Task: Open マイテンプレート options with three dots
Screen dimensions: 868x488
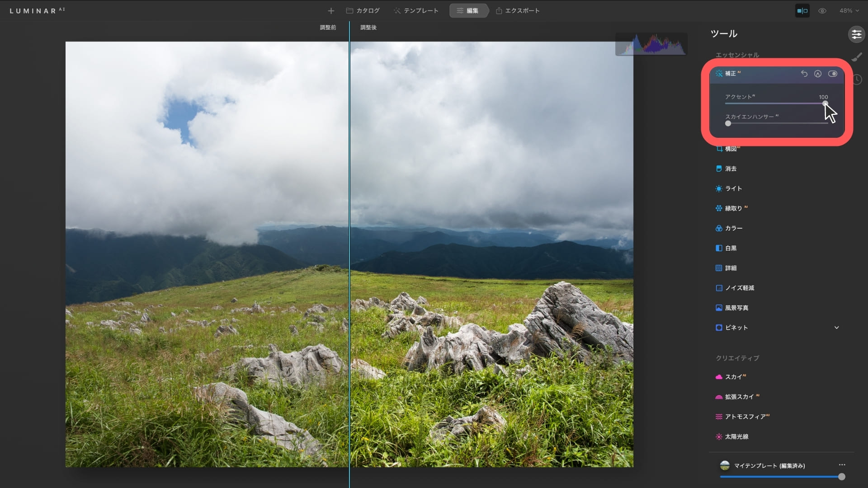Action: click(x=842, y=465)
